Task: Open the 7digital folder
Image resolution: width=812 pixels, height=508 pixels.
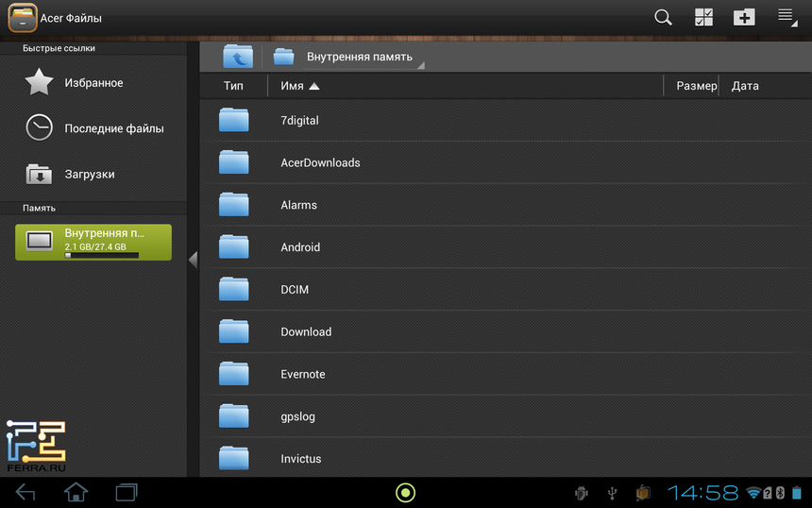Action: pos(505,120)
